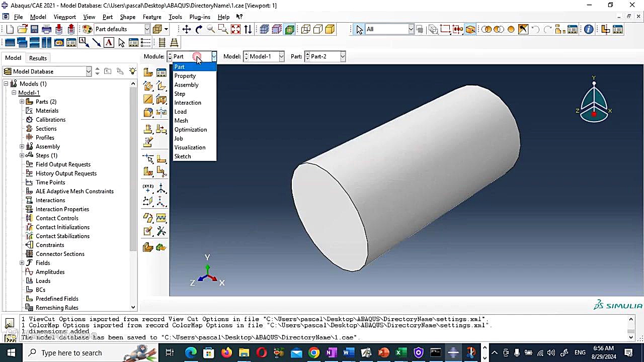Open the Part-2 dropdown
The height and width of the screenshot is (362, 644).
click(x=343, y=56)
